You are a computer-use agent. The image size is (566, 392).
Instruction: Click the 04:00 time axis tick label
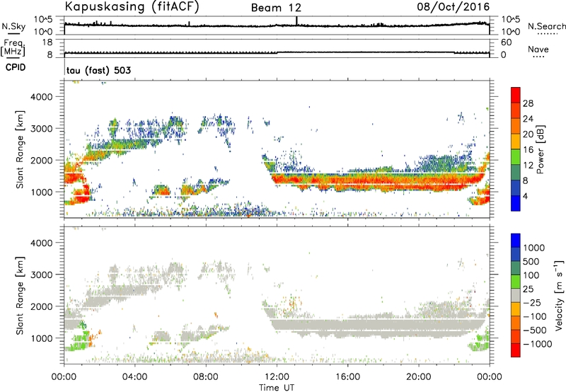(134, 377)
